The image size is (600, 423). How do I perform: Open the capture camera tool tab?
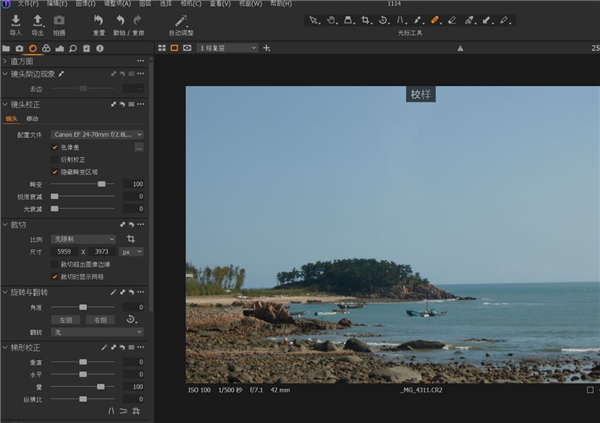coord(20,48)
